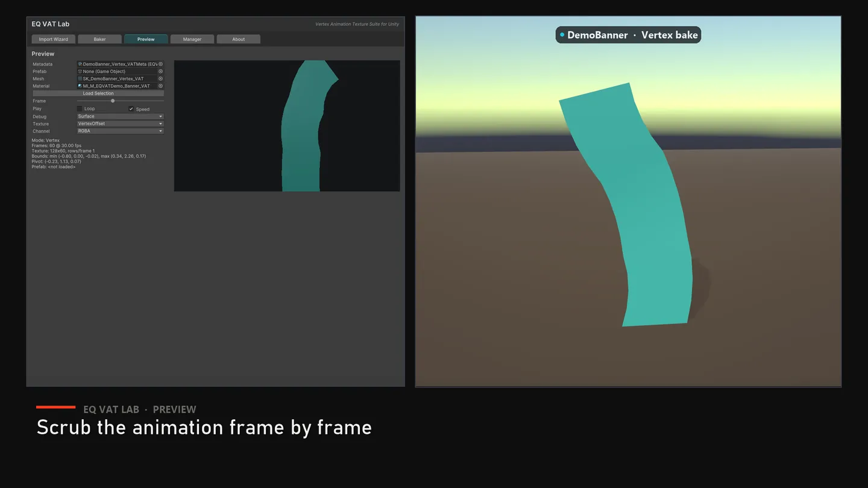Click the 'Prefab: <not loaded>' status text
This screenshot has width=868, height=488.
coord(54,167)
